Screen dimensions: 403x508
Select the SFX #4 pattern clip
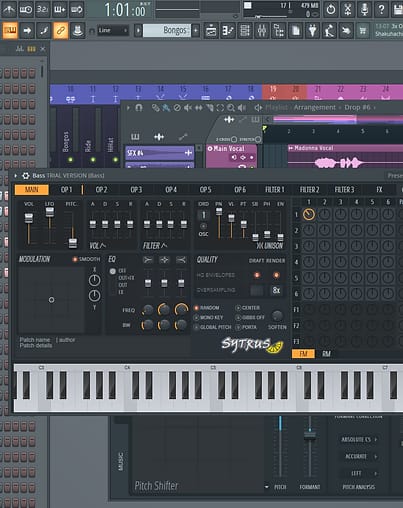(159, 153)
